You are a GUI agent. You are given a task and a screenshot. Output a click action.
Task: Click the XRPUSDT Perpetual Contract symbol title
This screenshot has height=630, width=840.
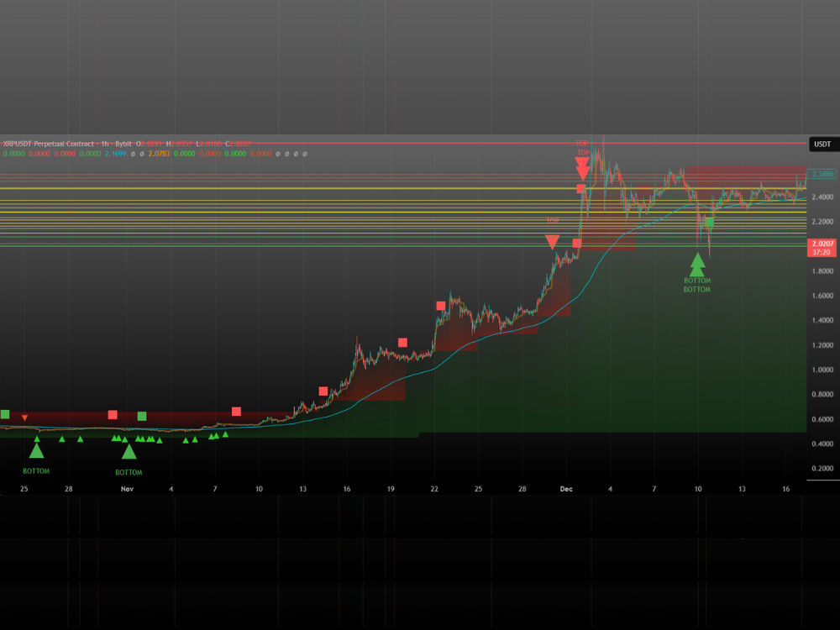click(x=49, y=144)
